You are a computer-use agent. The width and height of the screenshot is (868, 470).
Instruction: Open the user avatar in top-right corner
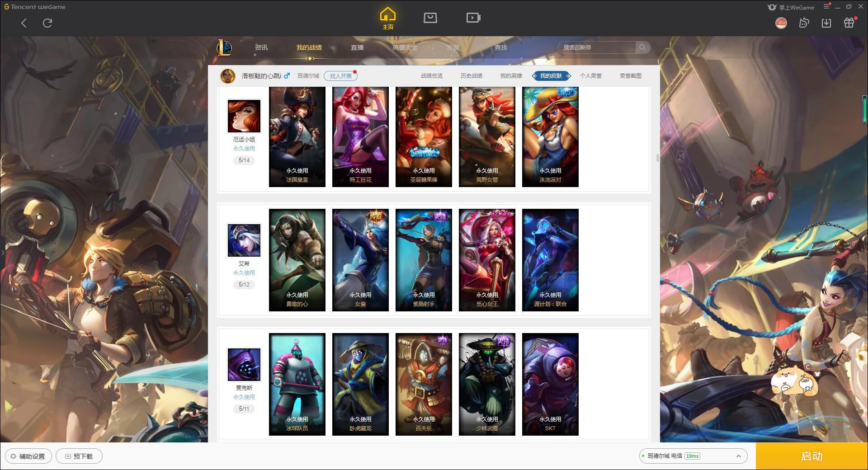coord(781,23)
